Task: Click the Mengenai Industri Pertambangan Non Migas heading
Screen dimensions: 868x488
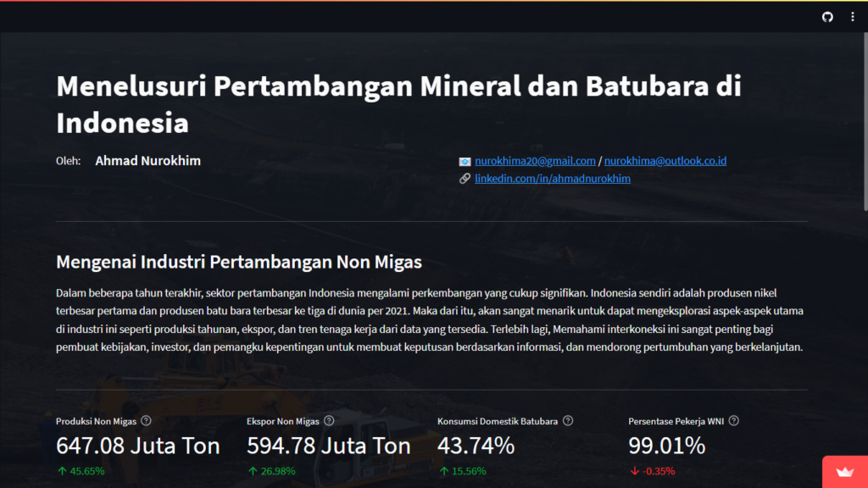Action: click(x=238, y=262)
